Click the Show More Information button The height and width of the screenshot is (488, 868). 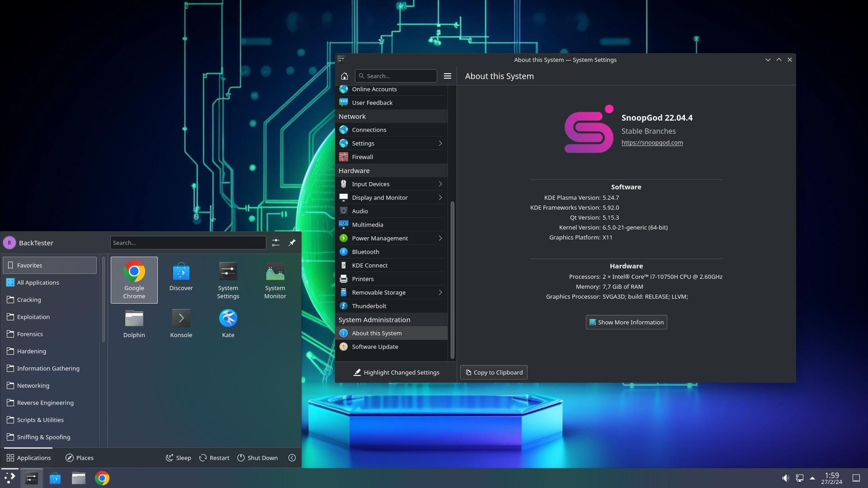(x=626, y=322)
